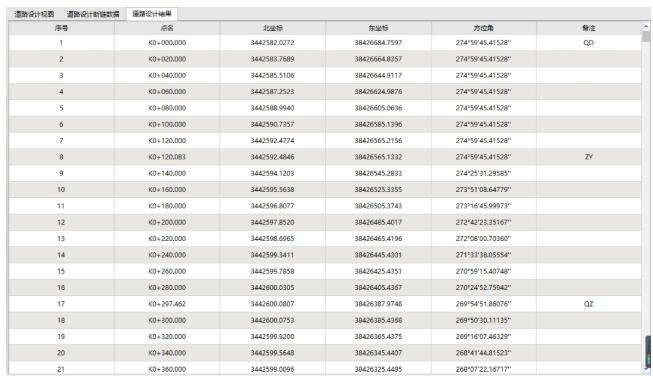
Task: Select the K0+360.000 station cell
Action: [167, 369]
